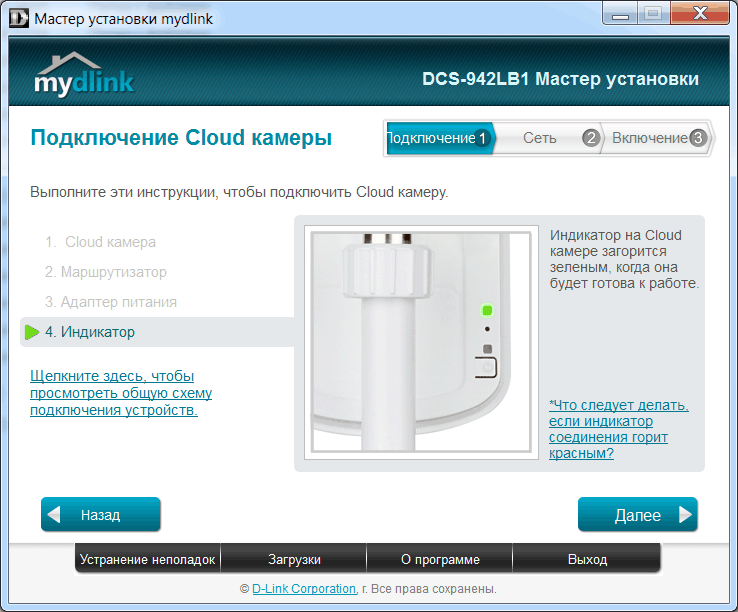
Task: Open the D-Link Corporation link
Action: click(x=304, y=588)
